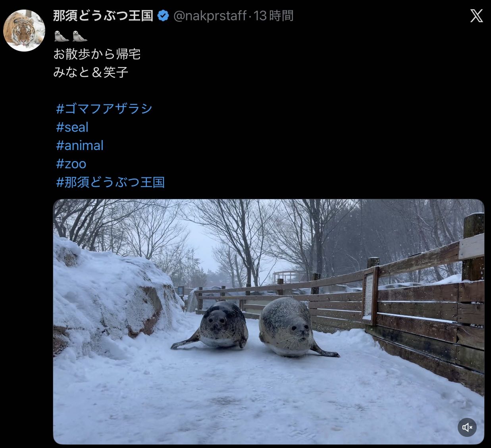Open the #ゴマフアザラシ hashtag
The image size is (491, 448).
coord(104,108)
